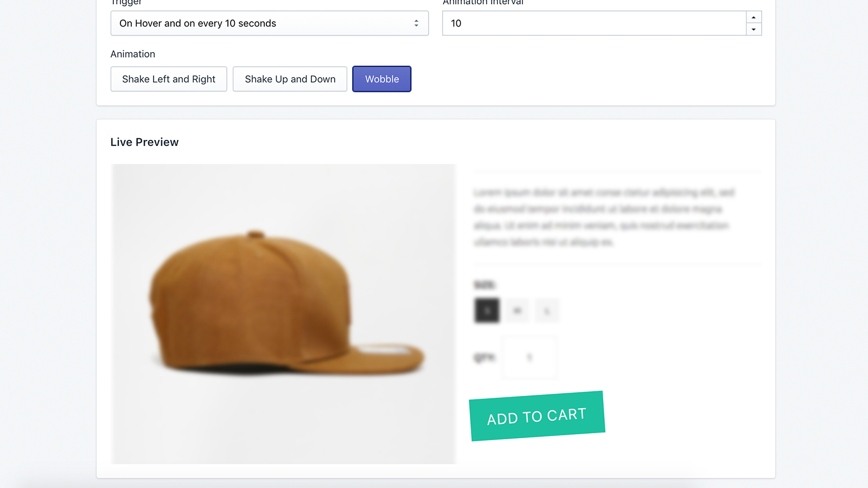Click the 'Live Preview' section heading
This screenshot has width=868, height=488.
click(144, 142)
